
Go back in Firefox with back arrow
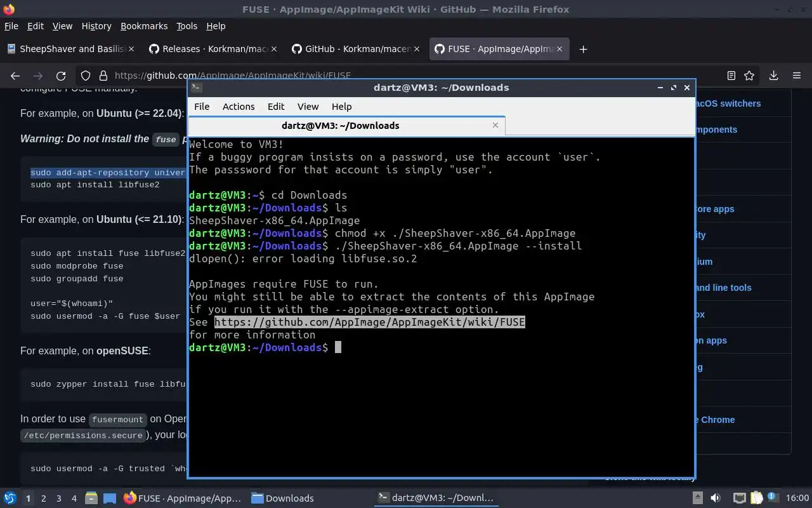tap(15, 76)
